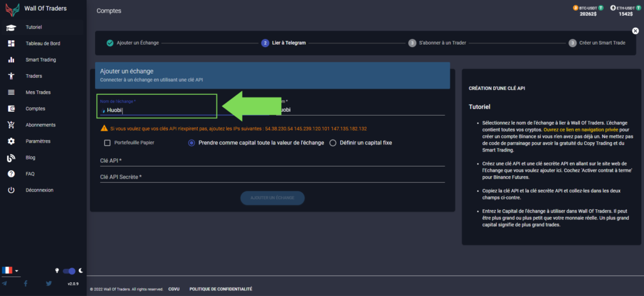Click the Paramètres gear icon
Image resolution: width=644 pixels, height=296 pixels.
click(x=11, y=141)
